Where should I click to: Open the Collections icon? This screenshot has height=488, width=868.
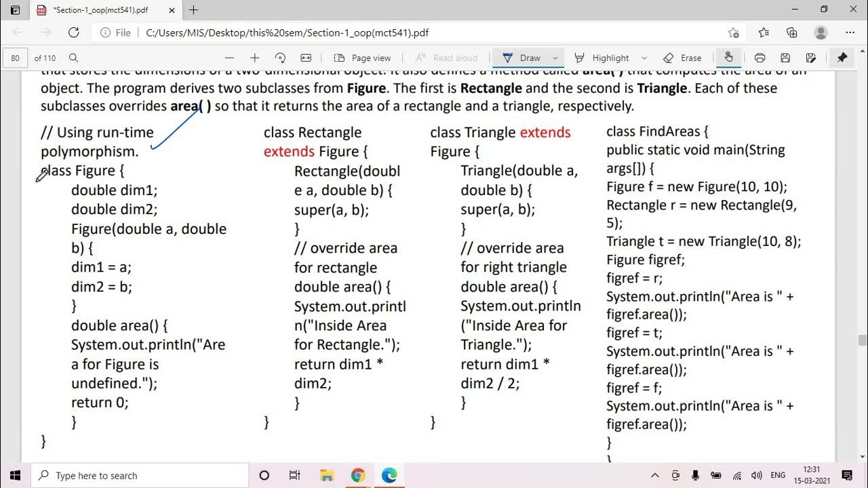792,33
